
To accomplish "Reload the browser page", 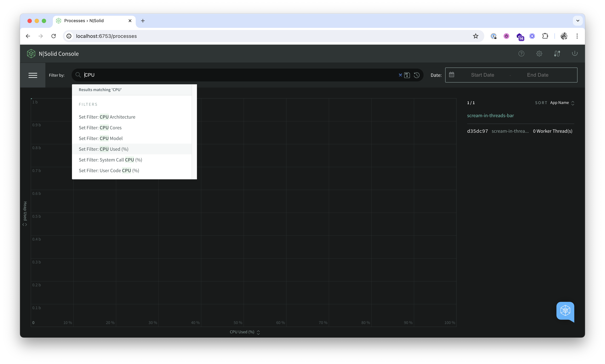I will pos(53,36).
